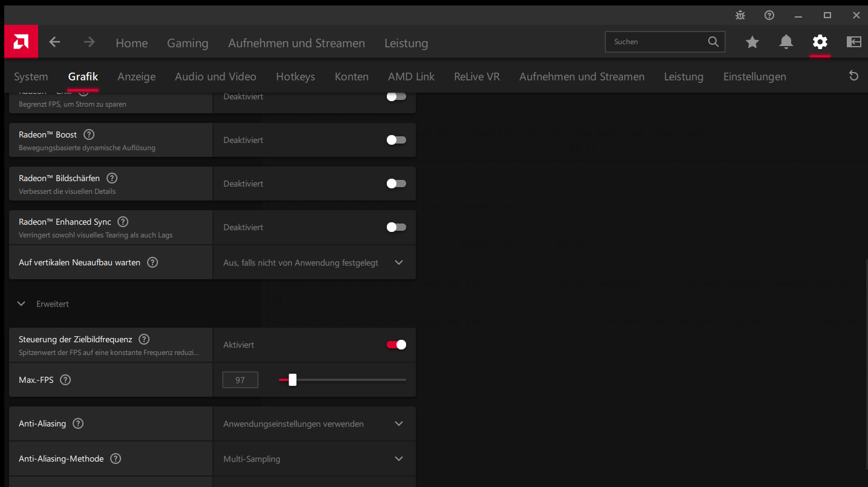The height and width of the screenshot is (487, 868).
Task: Click 'Verringert sowohl visuelles Tearing' description
Action: pos(96,235)
